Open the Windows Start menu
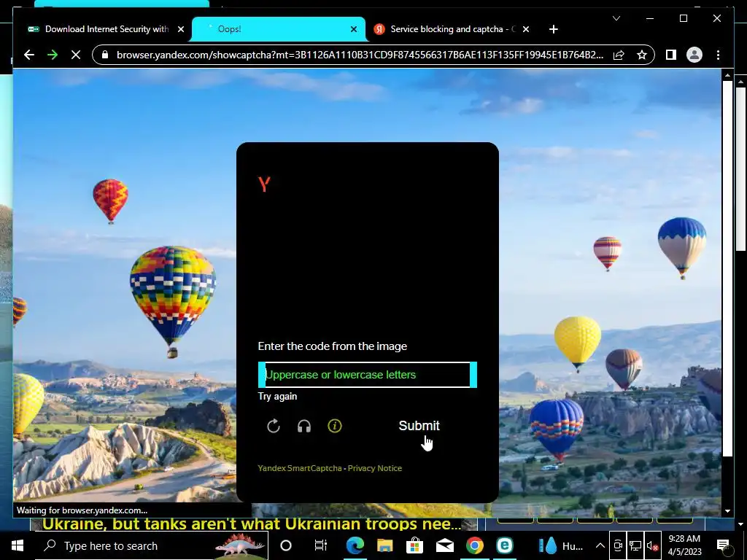747x560 pixels. point(18,545)
